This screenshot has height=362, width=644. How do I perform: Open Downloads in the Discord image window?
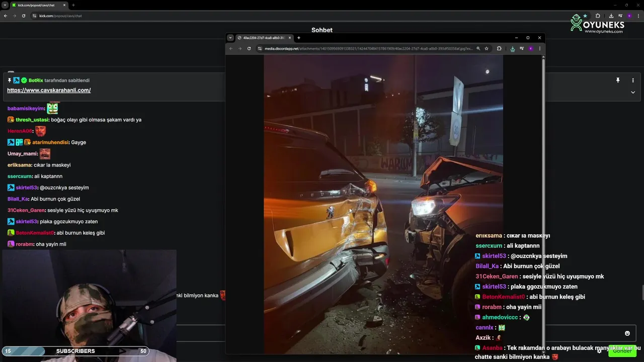[513, 49]
